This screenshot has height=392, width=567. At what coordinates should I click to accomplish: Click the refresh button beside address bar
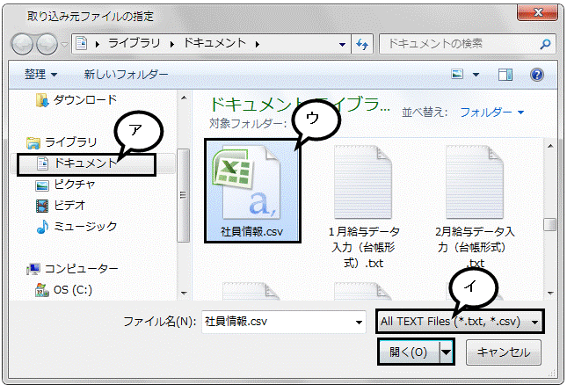(362, 44)
